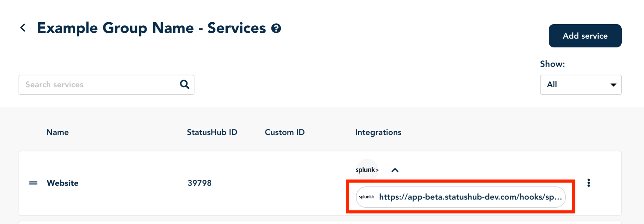Screen dimensions: 644x224
Task: Open help icon beside Services title
Action: pyautogui.click(x=276, y=29)
